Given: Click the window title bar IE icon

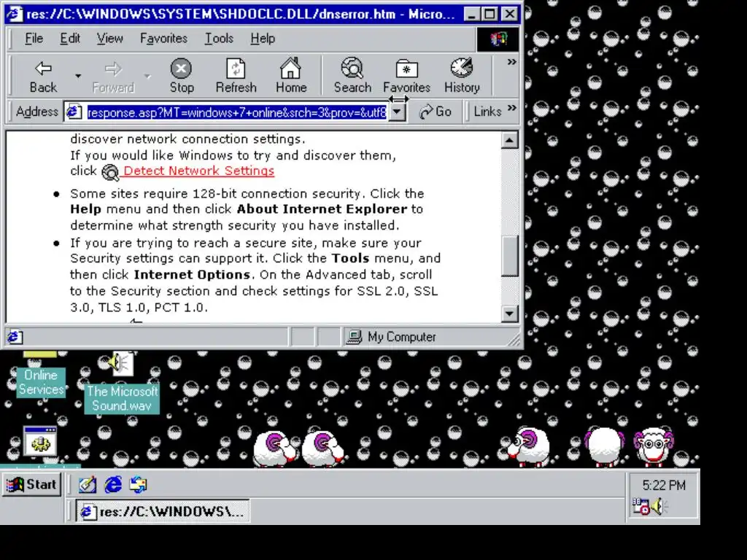Looking at the screenshot, I should click(x=14, y=13).
